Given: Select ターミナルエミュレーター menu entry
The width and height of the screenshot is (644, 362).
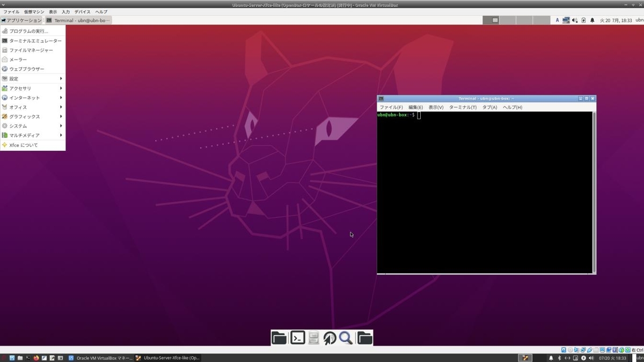Looking at the screenshot, I should 33,41.
